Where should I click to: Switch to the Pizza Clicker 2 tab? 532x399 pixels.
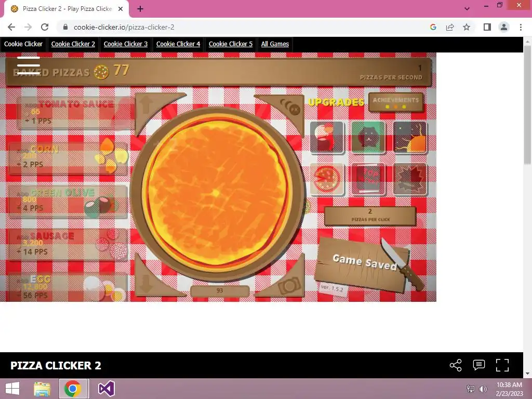point(66,9)
